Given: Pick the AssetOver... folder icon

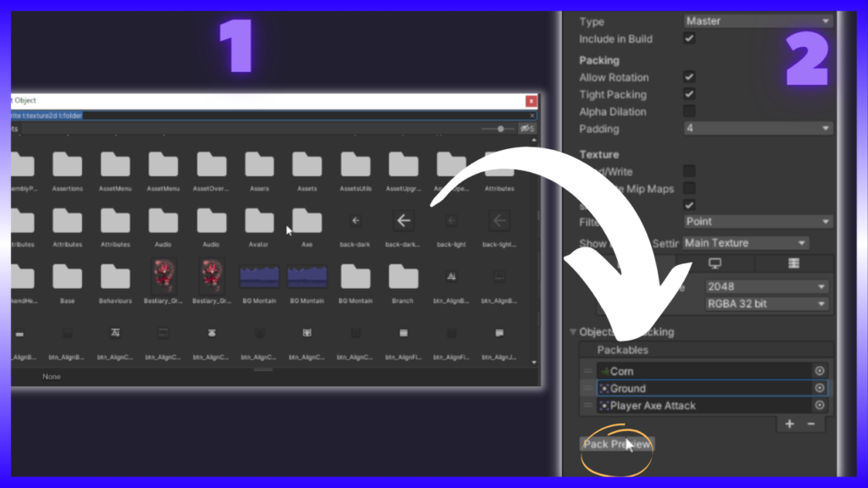Looking at the screenshot, I should tap(211, 165).
